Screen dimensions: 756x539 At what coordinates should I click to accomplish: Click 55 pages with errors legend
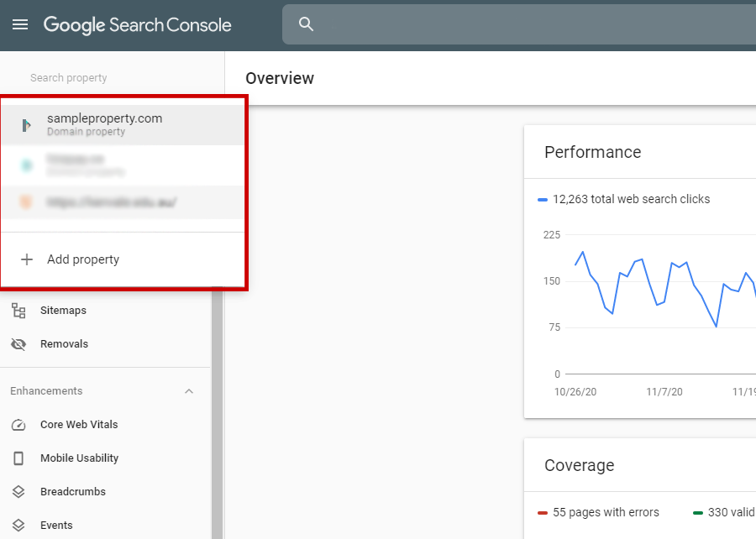pos(598,512)
